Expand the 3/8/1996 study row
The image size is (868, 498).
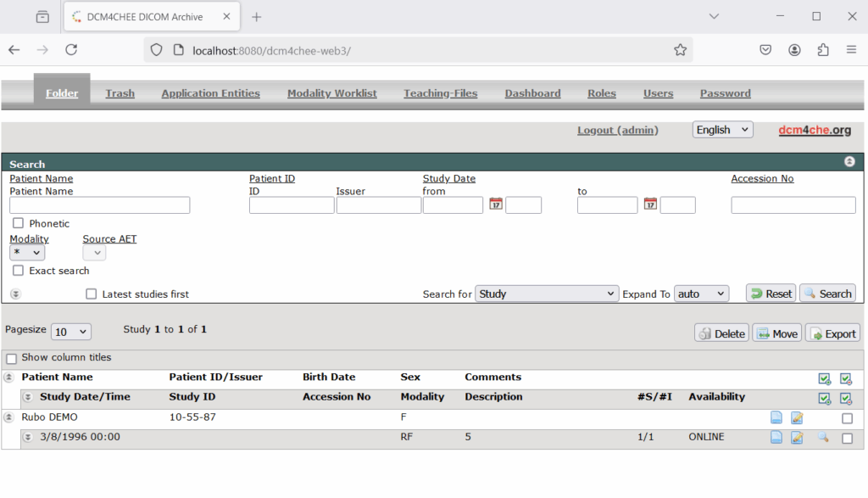[28, 437]
